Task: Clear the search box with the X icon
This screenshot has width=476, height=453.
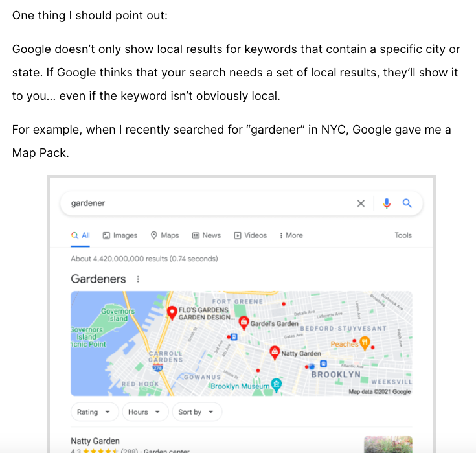Action: pyautogui.click(x=361, y=203)
